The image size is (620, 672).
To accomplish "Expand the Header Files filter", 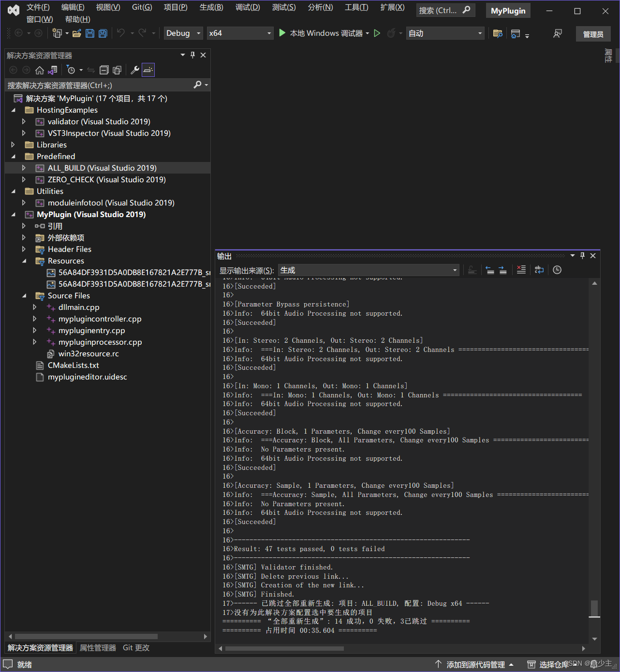I will (x=24, y=249).
